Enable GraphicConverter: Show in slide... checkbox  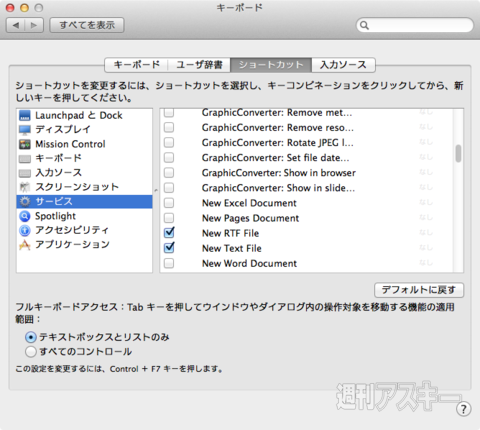169,188
